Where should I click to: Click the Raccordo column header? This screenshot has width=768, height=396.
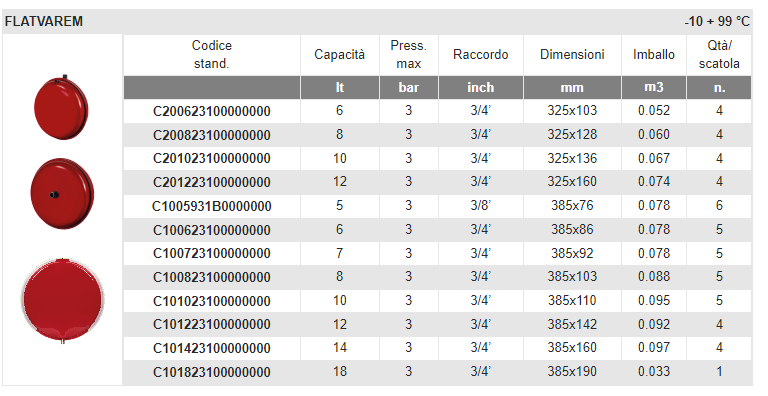pos(480,54)
